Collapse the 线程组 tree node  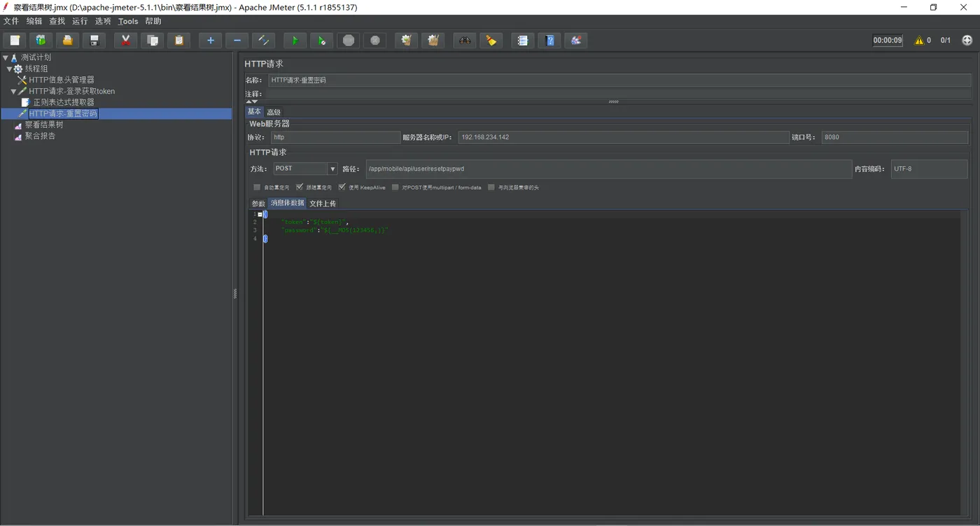pyautogui.click(x=9, y=69)
